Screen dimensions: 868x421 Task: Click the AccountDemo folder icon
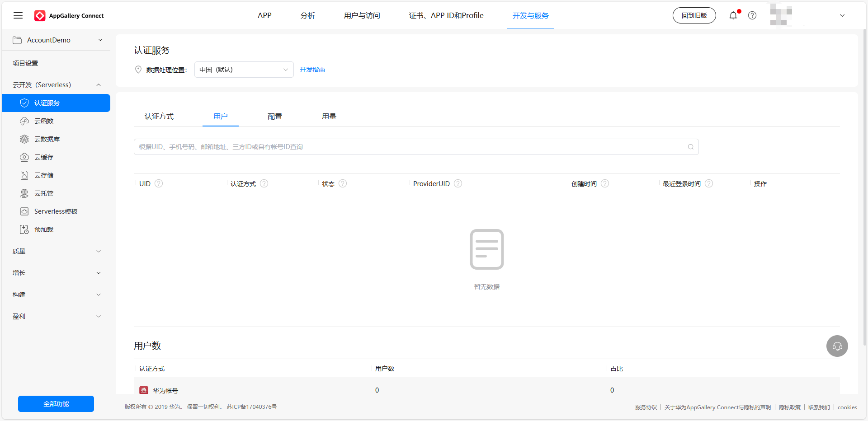tap(17, 40)
